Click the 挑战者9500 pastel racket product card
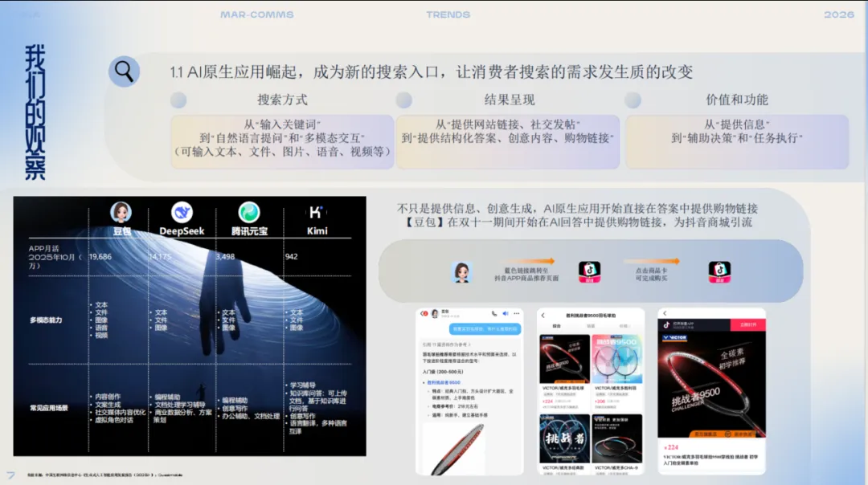The width and height of the screenshot is (868, 485). [617, 359]
